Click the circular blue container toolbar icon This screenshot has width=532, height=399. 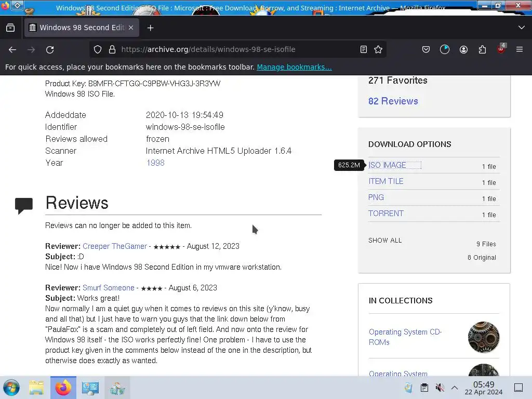pyautogui.click(x=445, y=49)
